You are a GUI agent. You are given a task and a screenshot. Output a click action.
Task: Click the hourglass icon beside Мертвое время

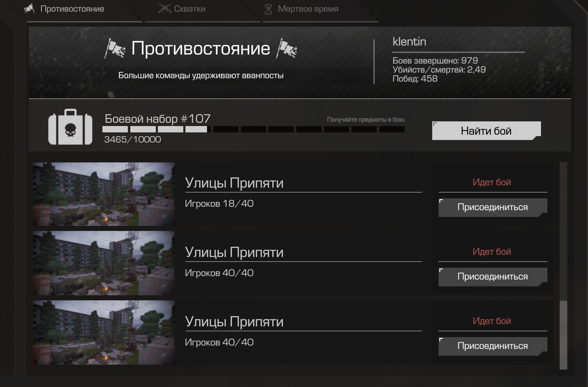268,9
